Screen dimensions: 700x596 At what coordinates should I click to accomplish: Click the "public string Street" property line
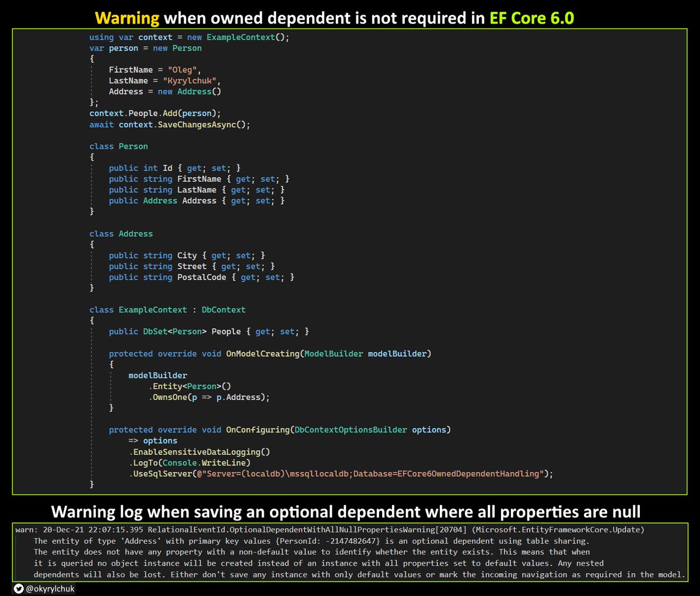coord(192,267)
